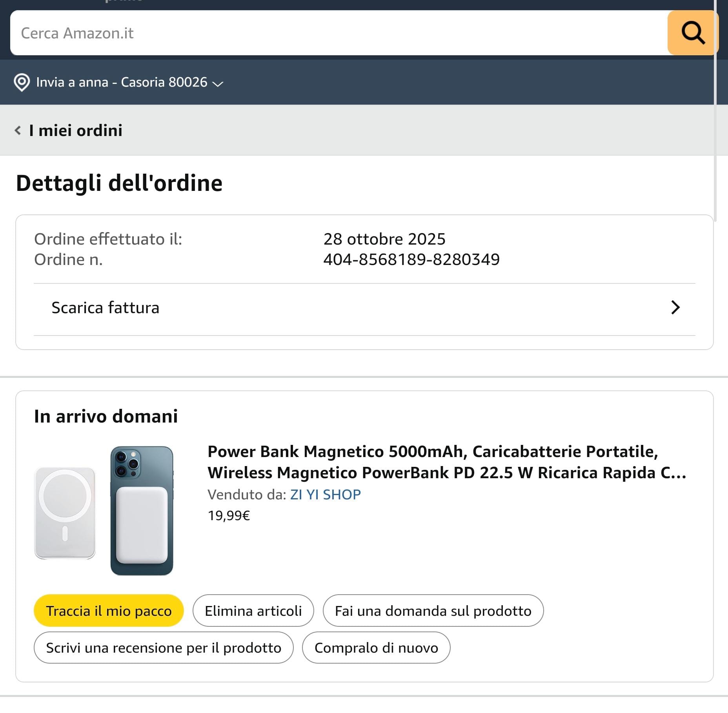
Task: Click the Elimina articoli button
Action: [253, 611]
